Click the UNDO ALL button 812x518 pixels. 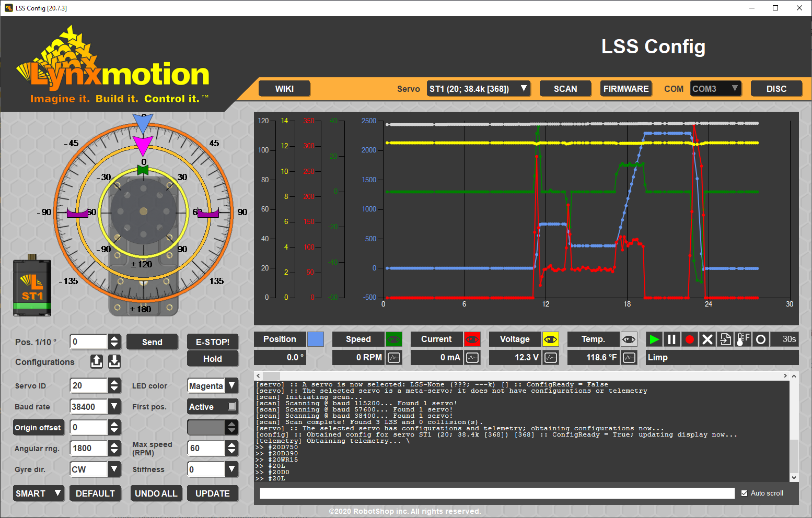click(156, 493)
